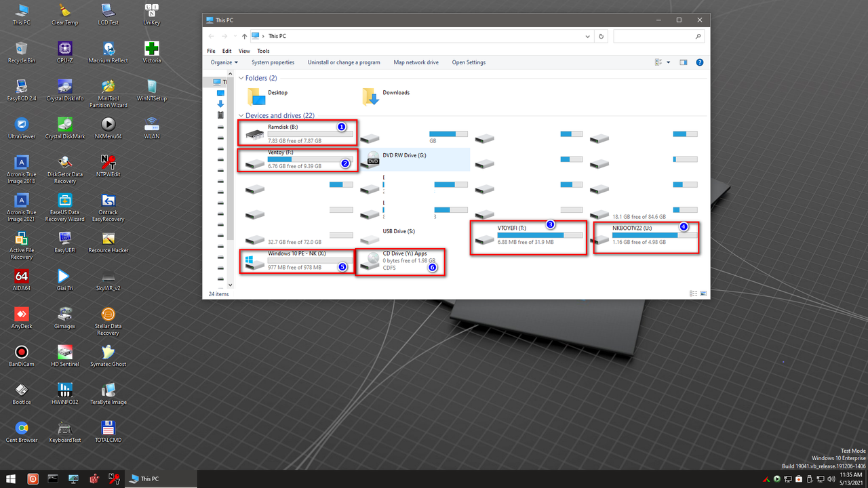Open the AIDA64 desktop icon

[x=22, y=281]
